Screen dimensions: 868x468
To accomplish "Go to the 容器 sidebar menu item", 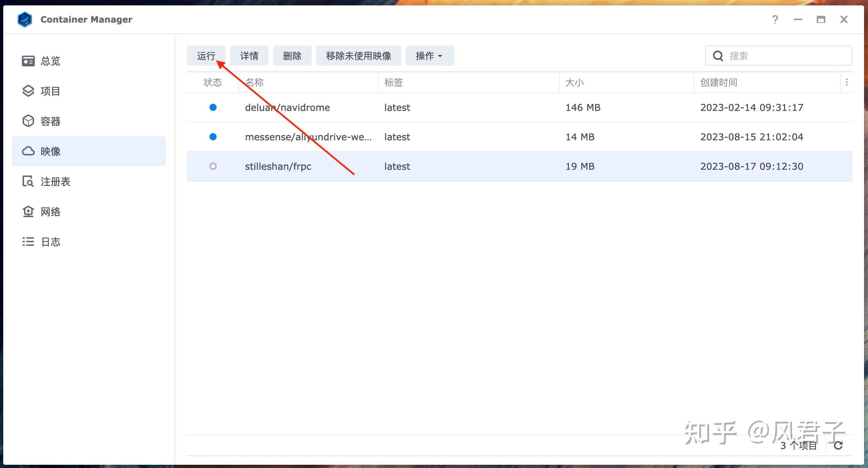I will point(51,121).
